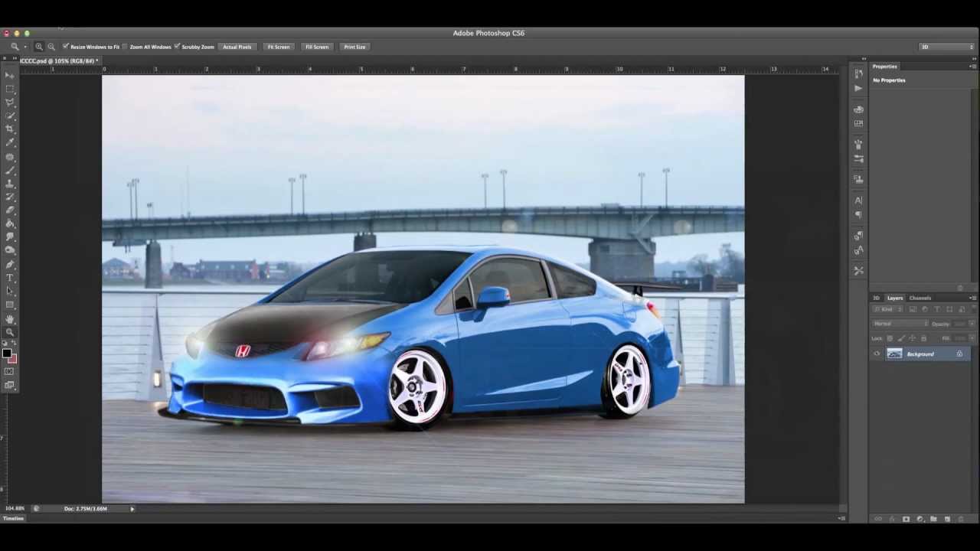Image resolution: width=980 pixels, height=551 pixels.
Task: Open the Character panel icon
Action: pyautogui.click(x=858, y=200)
